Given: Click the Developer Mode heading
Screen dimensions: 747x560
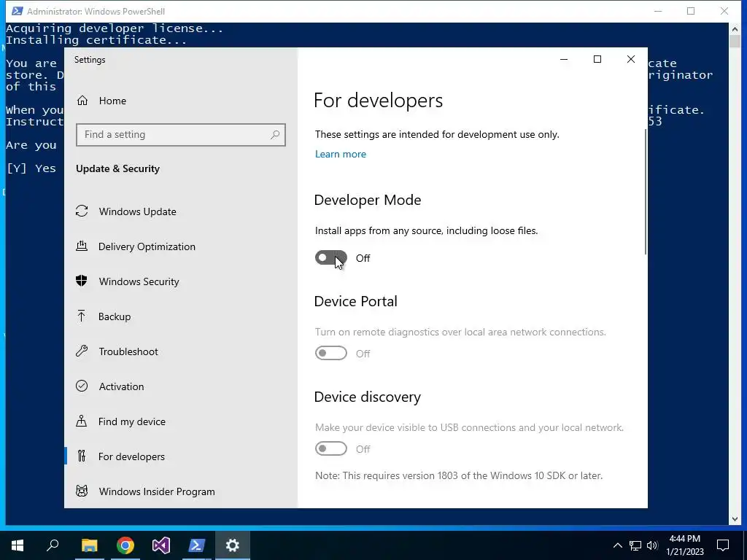Looking at the screenshot, I should 368,200.
